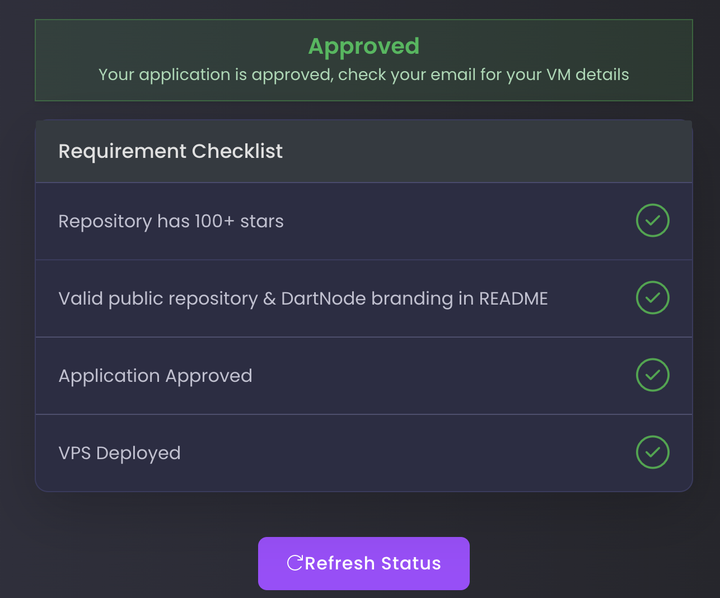The image size is (720, 598).
Task: Select the Requirement Checklist header
Action: click(x=170, y=152)
